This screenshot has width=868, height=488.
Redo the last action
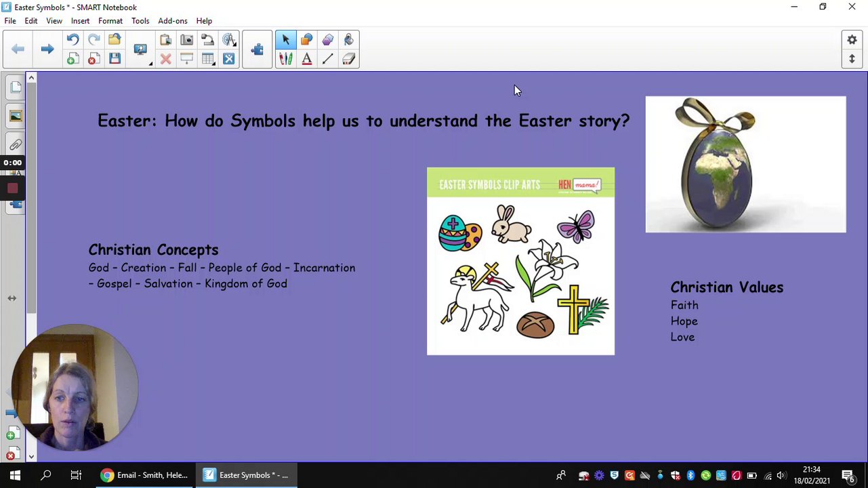[x=94, y=40]
